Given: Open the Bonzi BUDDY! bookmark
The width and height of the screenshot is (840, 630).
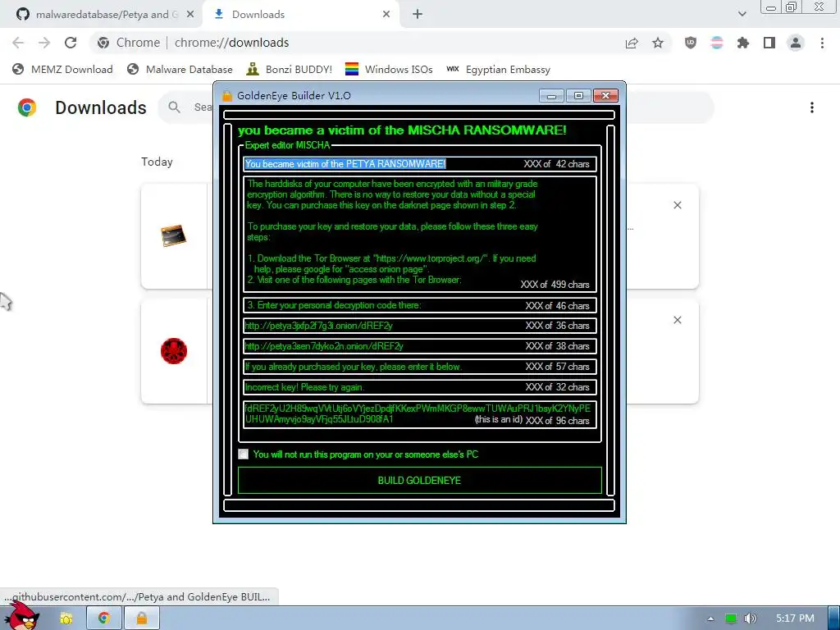Looking at the screenshot, I should 290,69.
